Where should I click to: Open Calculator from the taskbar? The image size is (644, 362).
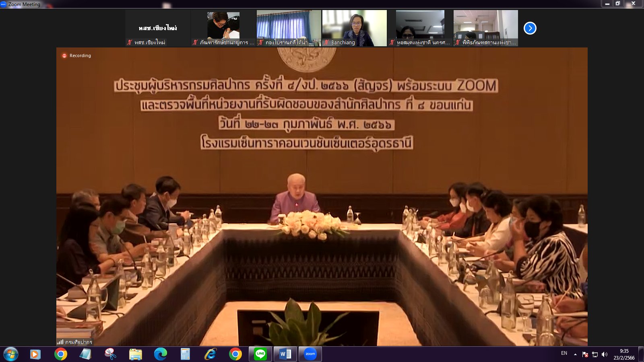tap(185, 354)
